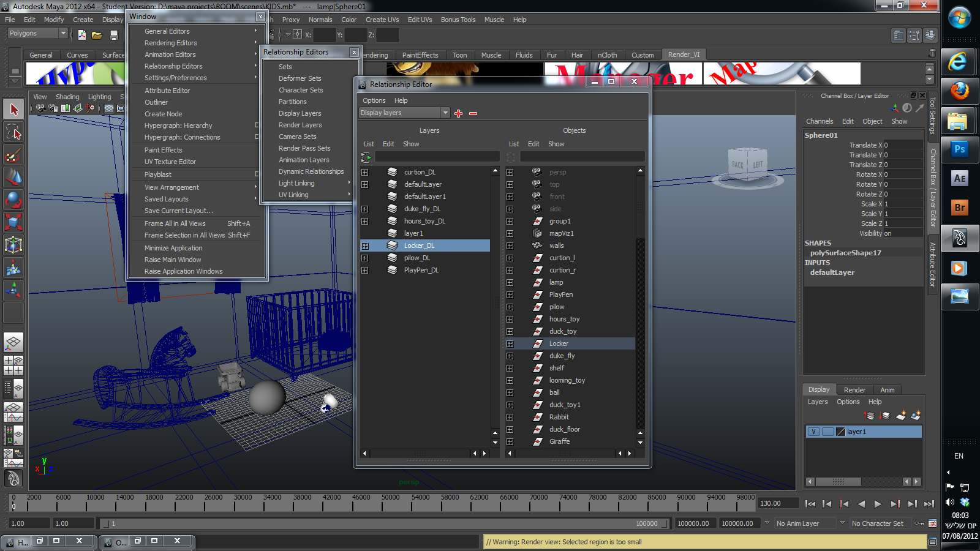Choose the Move tool in toolbox
The height and width of the screenshot is (551, 980).
tap(13, 177)
